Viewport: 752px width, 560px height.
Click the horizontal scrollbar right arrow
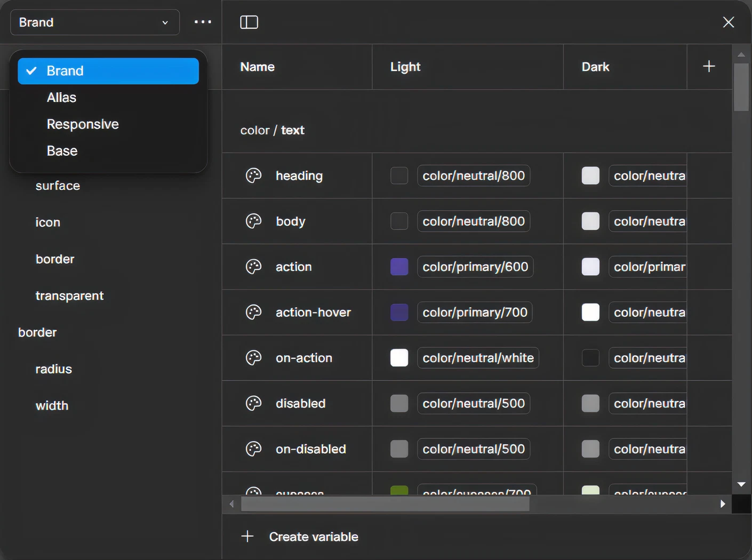(723, 504)
